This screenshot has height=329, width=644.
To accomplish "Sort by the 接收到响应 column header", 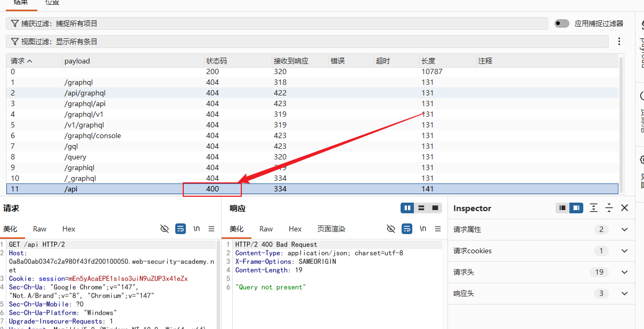I will coord(300,61).
